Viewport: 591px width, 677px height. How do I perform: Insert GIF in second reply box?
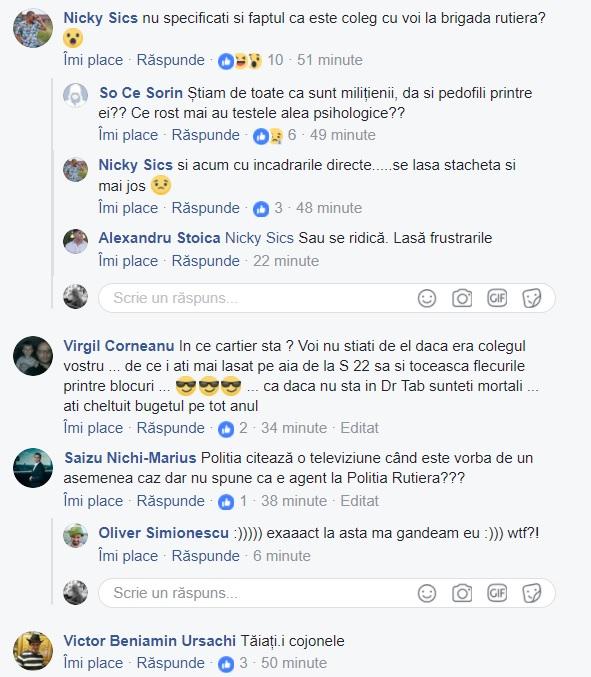tap(497, 593)
